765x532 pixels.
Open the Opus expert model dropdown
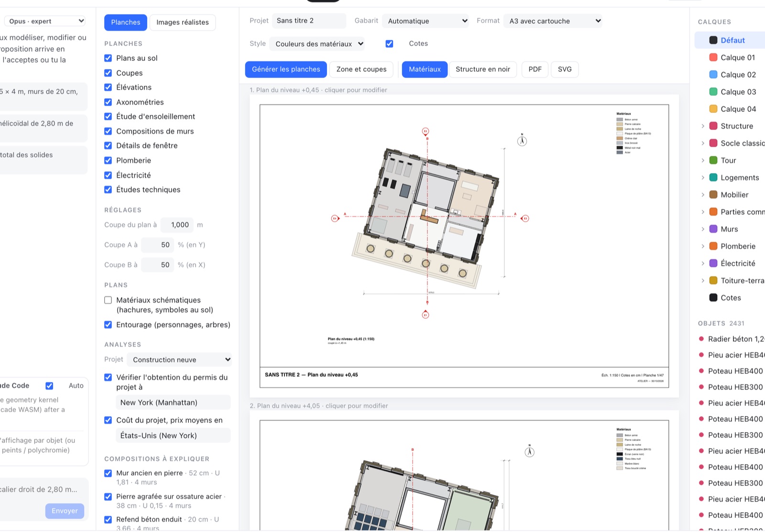coord(45,21)
